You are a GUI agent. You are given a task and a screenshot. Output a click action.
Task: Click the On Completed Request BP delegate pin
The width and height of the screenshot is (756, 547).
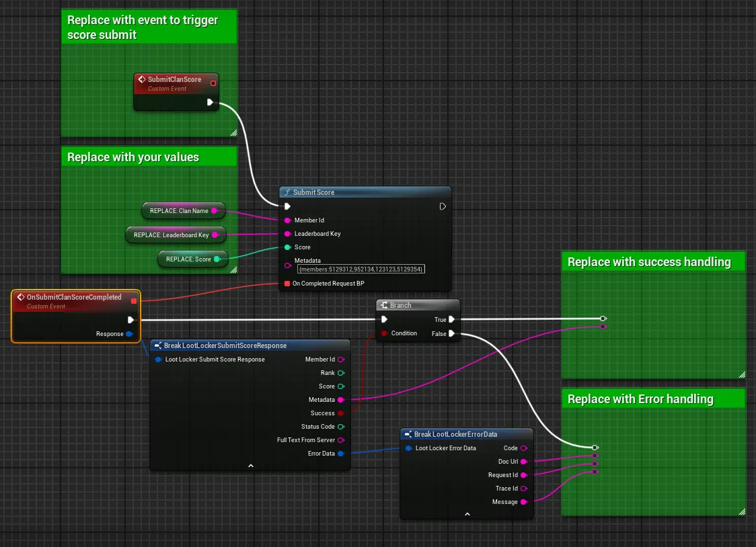tap(287, 284)
